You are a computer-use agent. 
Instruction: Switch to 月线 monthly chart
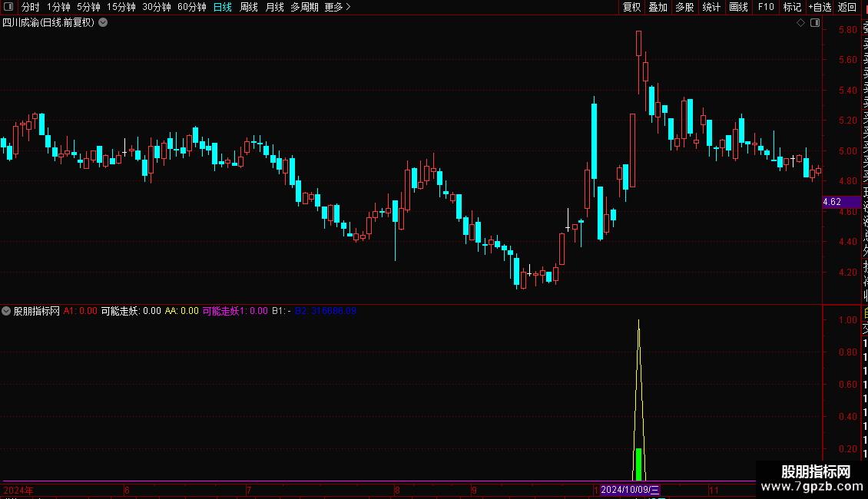coord(274,7)
